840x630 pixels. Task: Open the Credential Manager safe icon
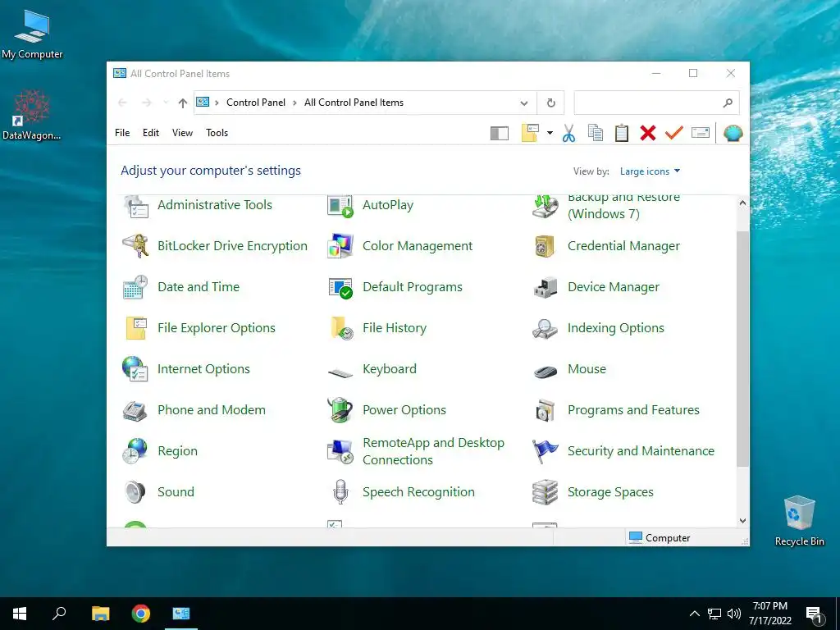point(545,246)
